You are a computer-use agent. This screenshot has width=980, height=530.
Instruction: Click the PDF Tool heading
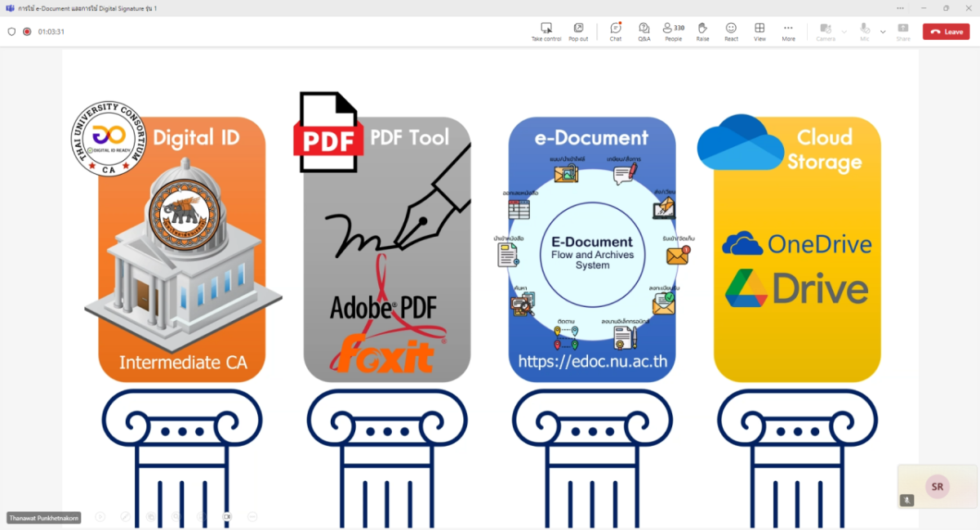pos(409,137)
